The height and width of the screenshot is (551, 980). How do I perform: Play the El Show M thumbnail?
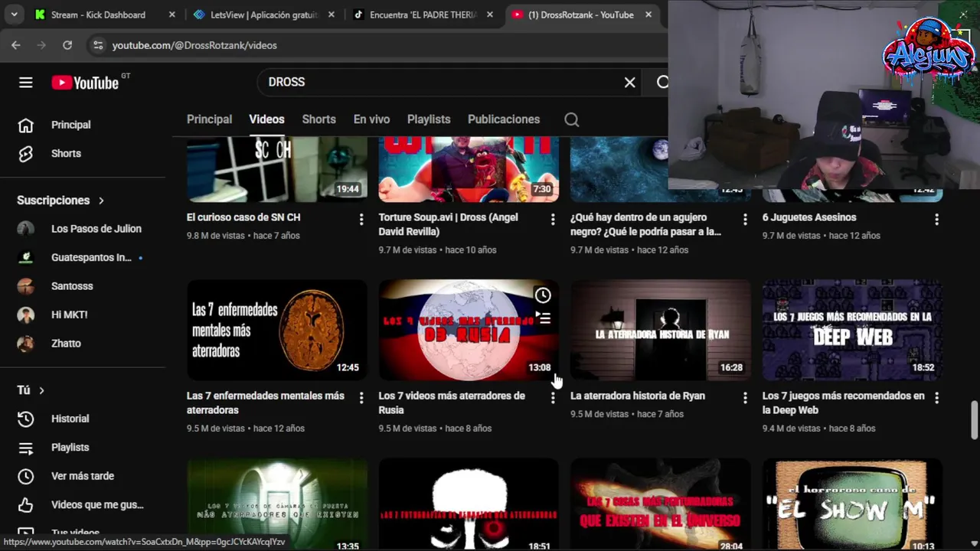pyautogui.click(x=852, y=504)
